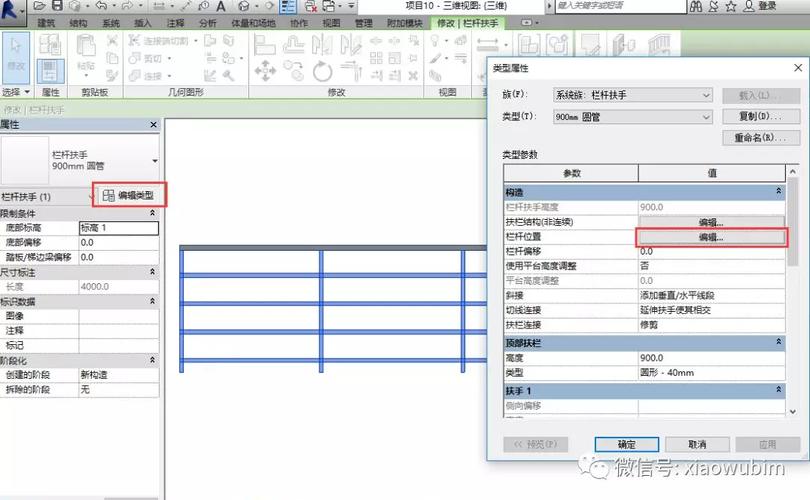Viewport: 810px width, 500px height.
Task: Click the 编辑类型 button in Properties panel
Action: click(x=129, y=196)
